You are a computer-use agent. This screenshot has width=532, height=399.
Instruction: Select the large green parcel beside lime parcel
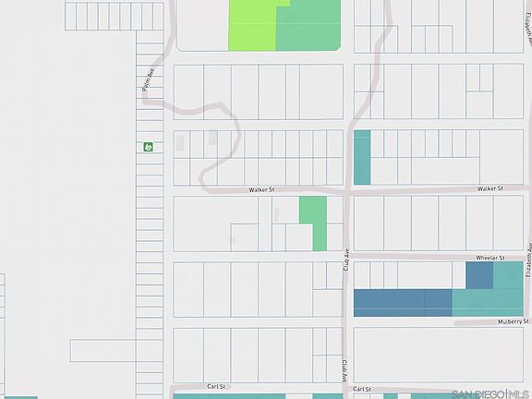click(308, 26)
